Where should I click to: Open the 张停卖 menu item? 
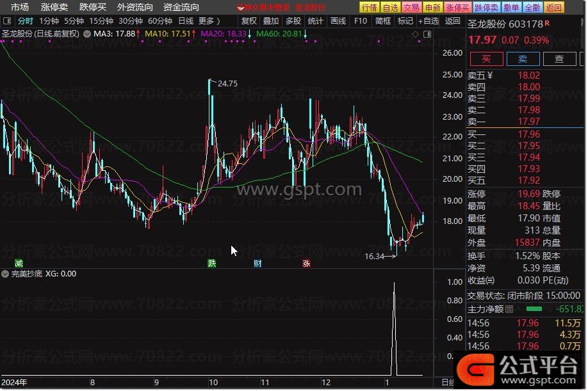click(x=54, y=7)
